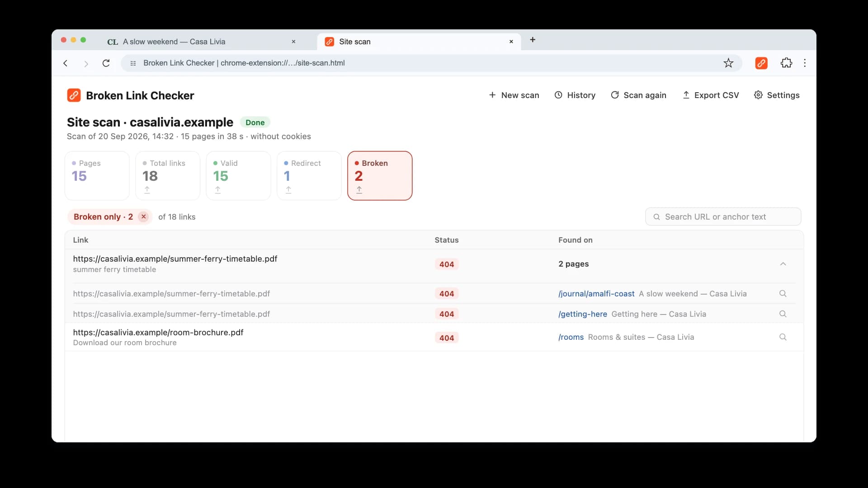Focus the Search URL or anchor text field
868x488 pixels.
(723, 217)
